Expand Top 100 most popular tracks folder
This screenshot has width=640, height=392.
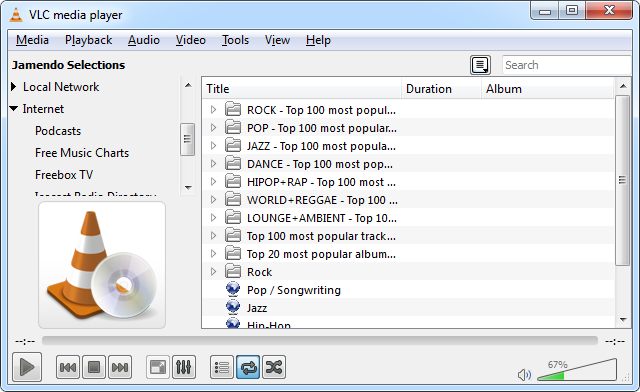pyautogui.click(x=213, y=235)
